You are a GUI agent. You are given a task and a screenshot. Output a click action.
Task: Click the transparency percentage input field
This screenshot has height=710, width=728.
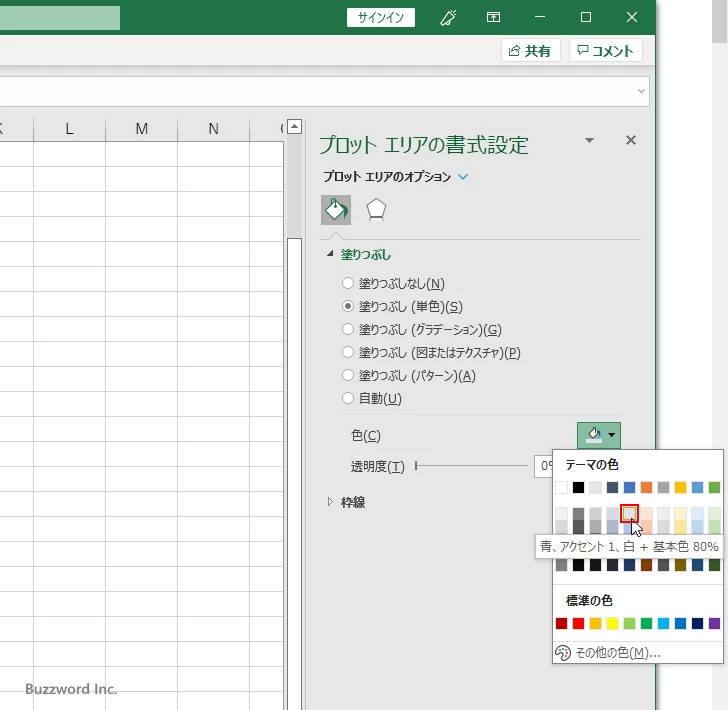click(x=544, y=466)
